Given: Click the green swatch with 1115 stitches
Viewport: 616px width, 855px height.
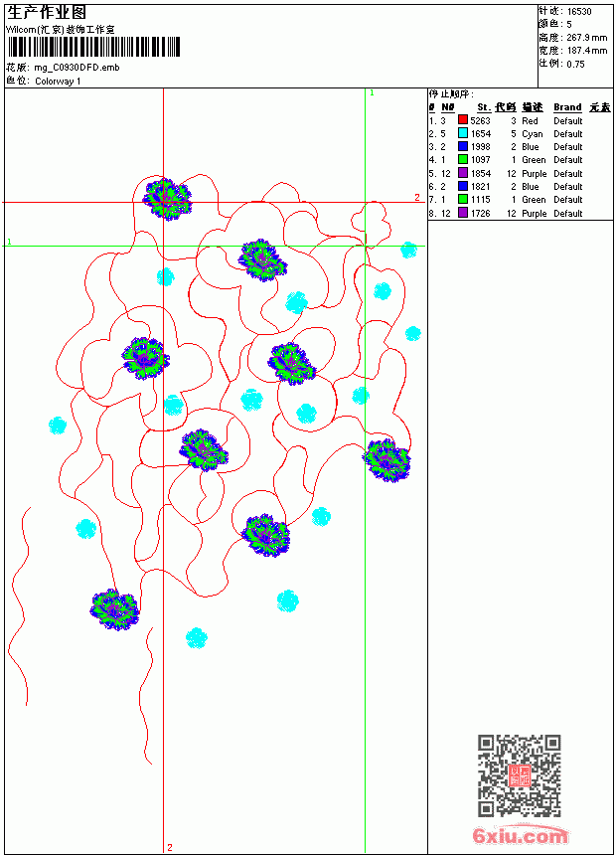Looking at the screenshot, I should pyautogui.click(x=463, y=199).
